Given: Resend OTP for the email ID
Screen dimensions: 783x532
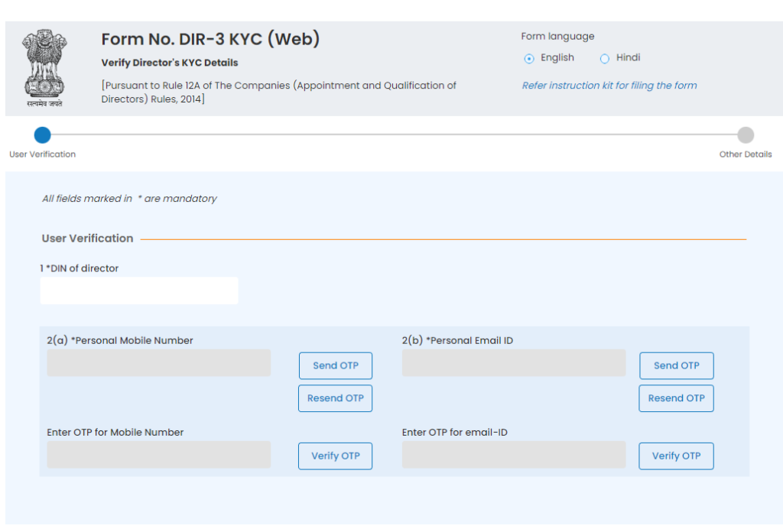Looking at the screenshot, I should [x=676, y=398].
